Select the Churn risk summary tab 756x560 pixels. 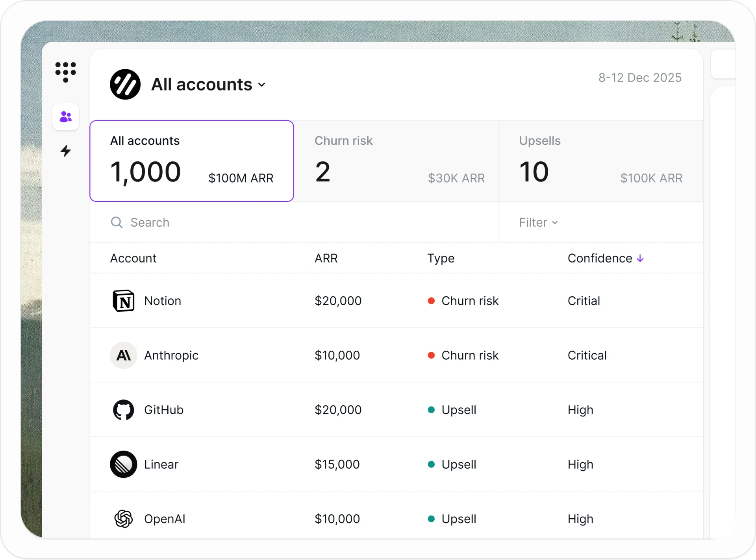click(396, 161)
